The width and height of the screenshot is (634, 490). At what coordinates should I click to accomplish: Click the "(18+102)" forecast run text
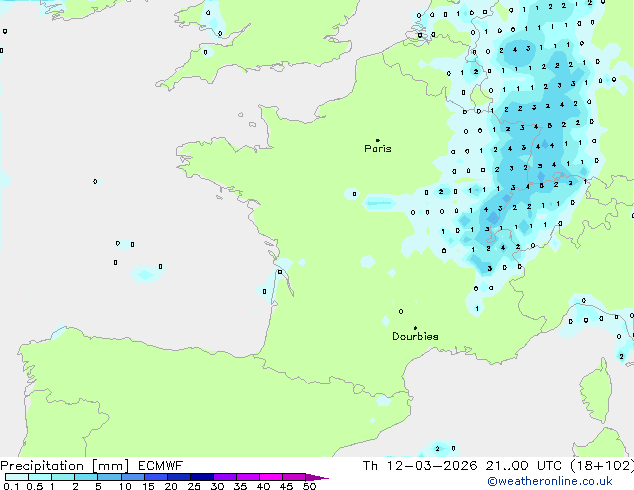pos(602,466)
